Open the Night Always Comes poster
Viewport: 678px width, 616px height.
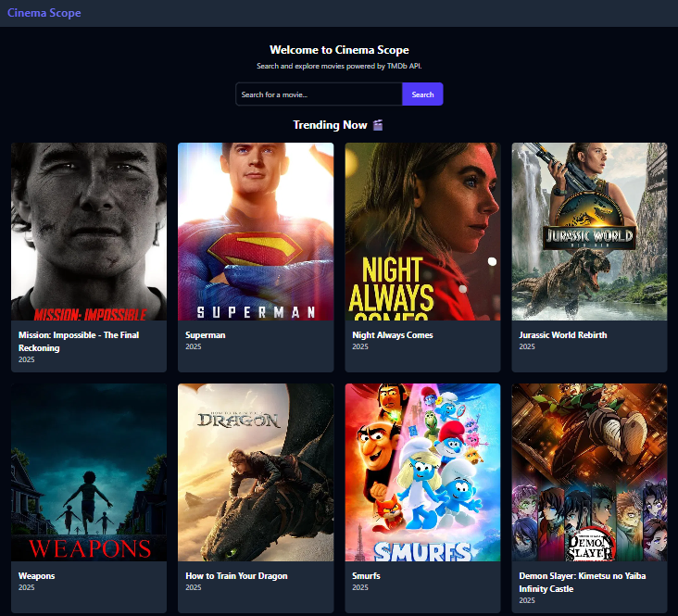422,232
